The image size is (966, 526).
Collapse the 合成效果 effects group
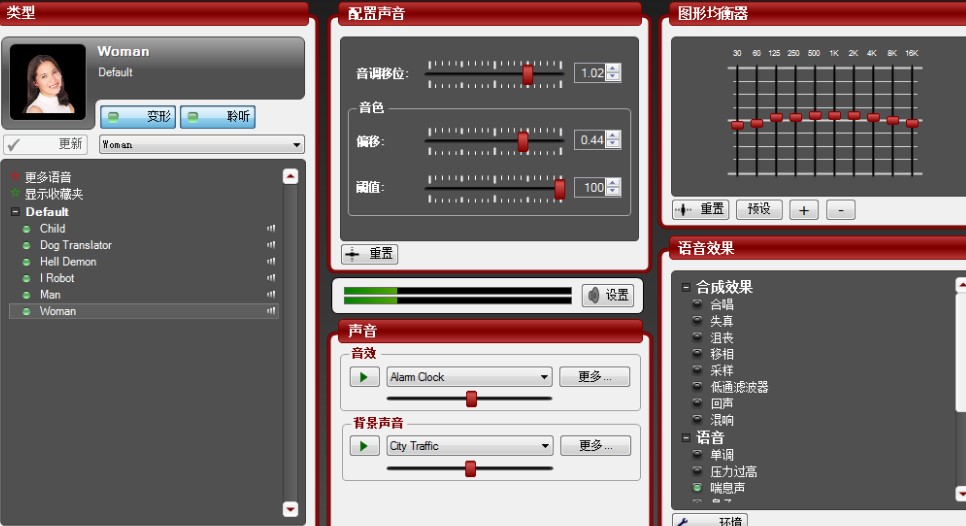pyautogui.click(x=686, y=287)
